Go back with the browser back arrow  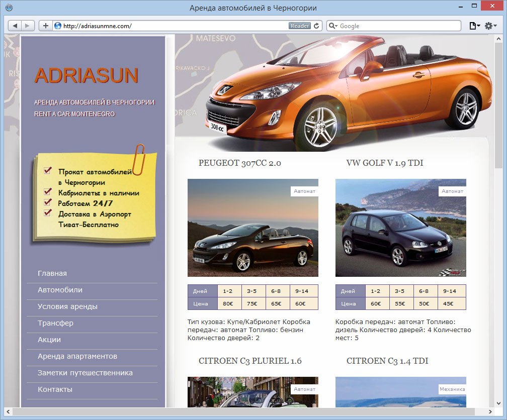click(15, 26)
